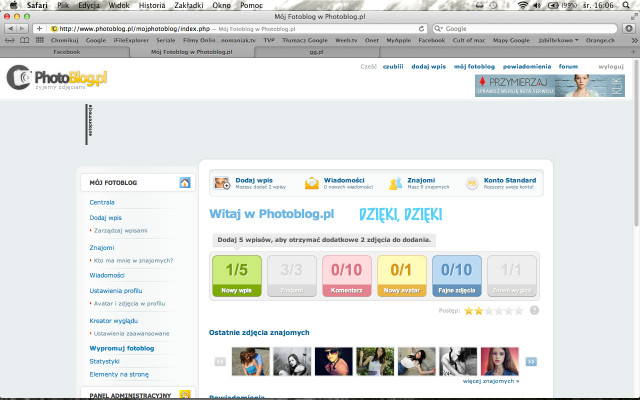Open the last red-haired girl thumbnail

point(500,361)
